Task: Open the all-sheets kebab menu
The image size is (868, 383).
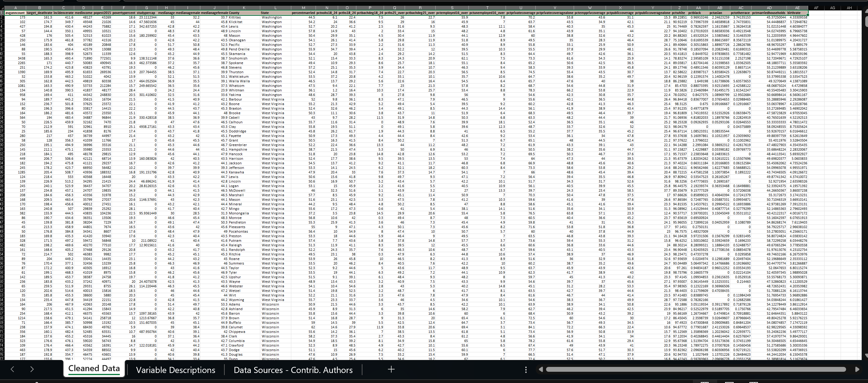Action: pyautogui.click(x=526, y=370)
